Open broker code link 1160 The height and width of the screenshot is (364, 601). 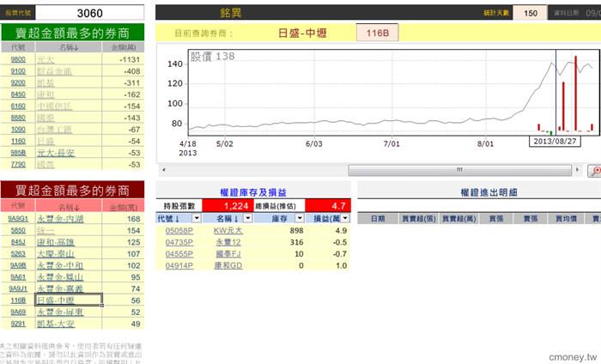coord(18,142)
